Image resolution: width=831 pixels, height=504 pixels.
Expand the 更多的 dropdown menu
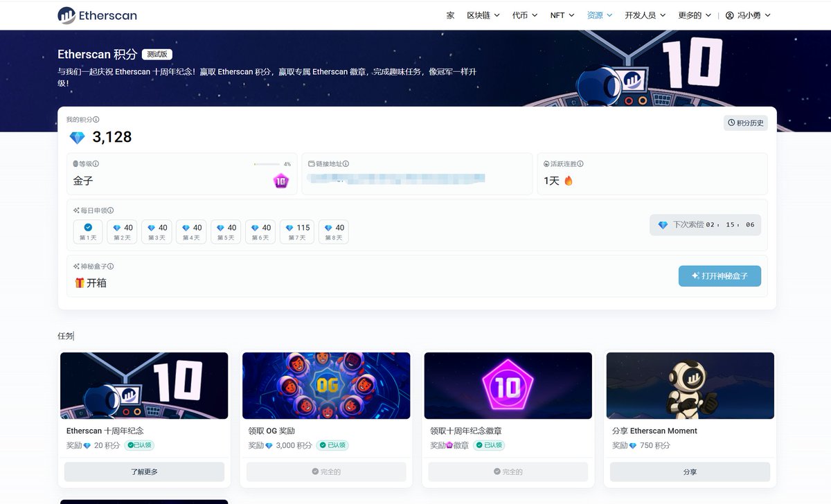coord(695,15)
